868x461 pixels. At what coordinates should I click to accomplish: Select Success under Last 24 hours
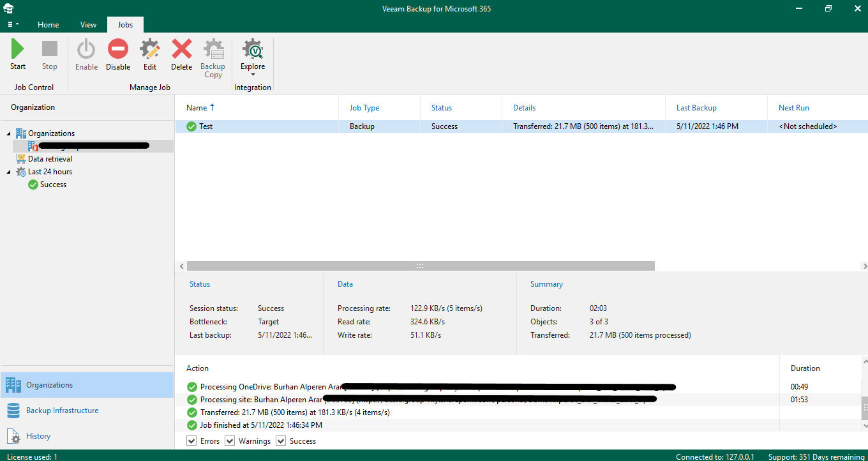pyautogui.click(x=53, y=185)
